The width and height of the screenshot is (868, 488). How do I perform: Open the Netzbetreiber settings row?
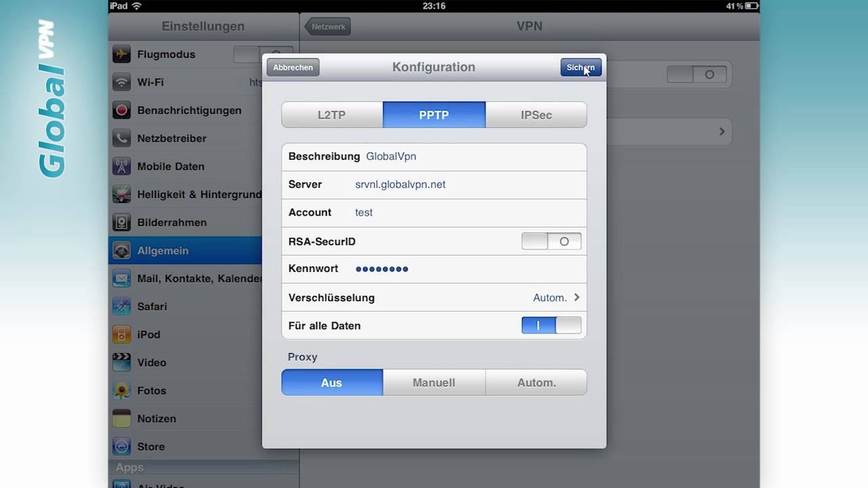pyautogui.click(x=185, y=138)
